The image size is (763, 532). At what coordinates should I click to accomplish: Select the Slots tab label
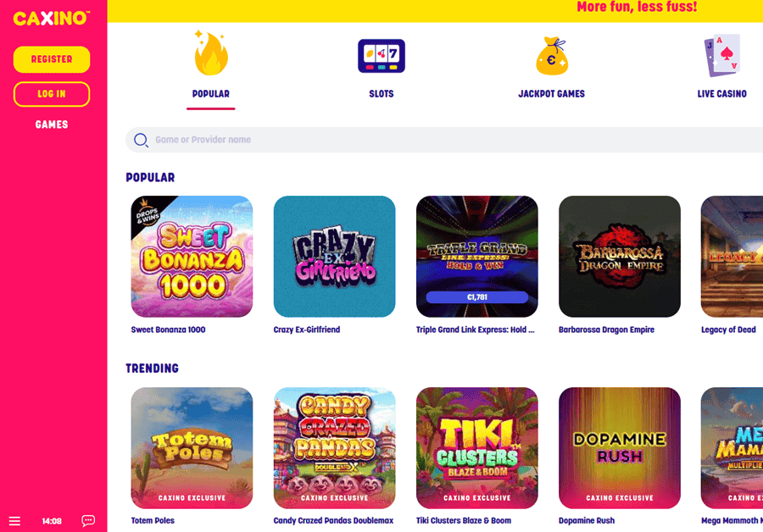coord(381,94)
